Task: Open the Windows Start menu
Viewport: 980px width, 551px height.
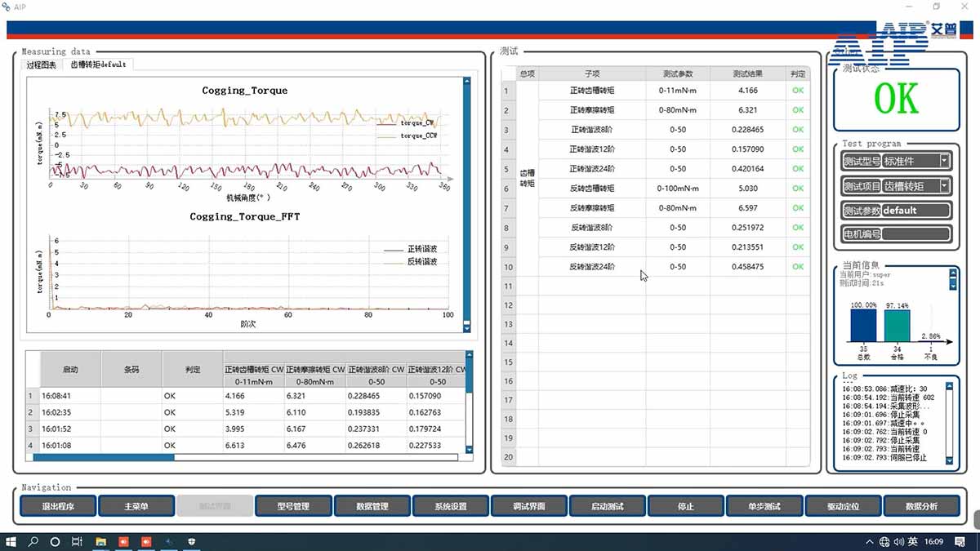Action: (11, 542)
